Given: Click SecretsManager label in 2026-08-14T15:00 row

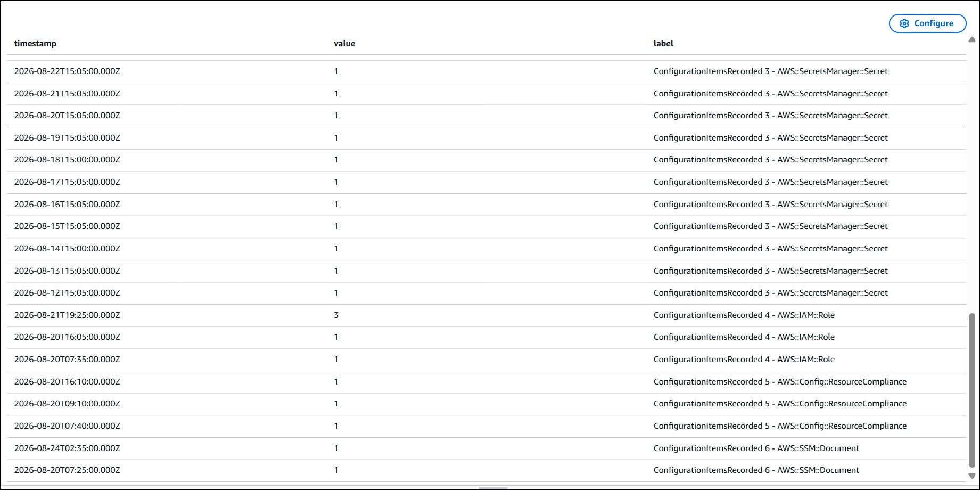Looking at the screenshot, I should [x=771, y=249].
